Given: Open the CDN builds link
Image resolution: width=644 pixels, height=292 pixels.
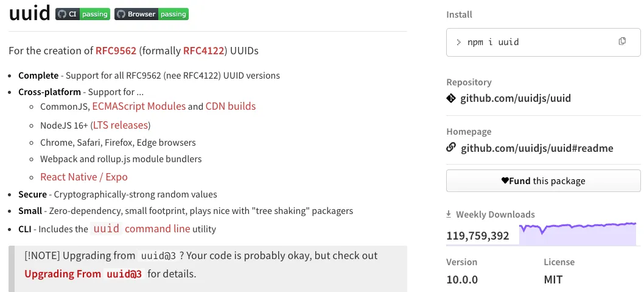Looking at the screenshot, I should coord(231,106).
